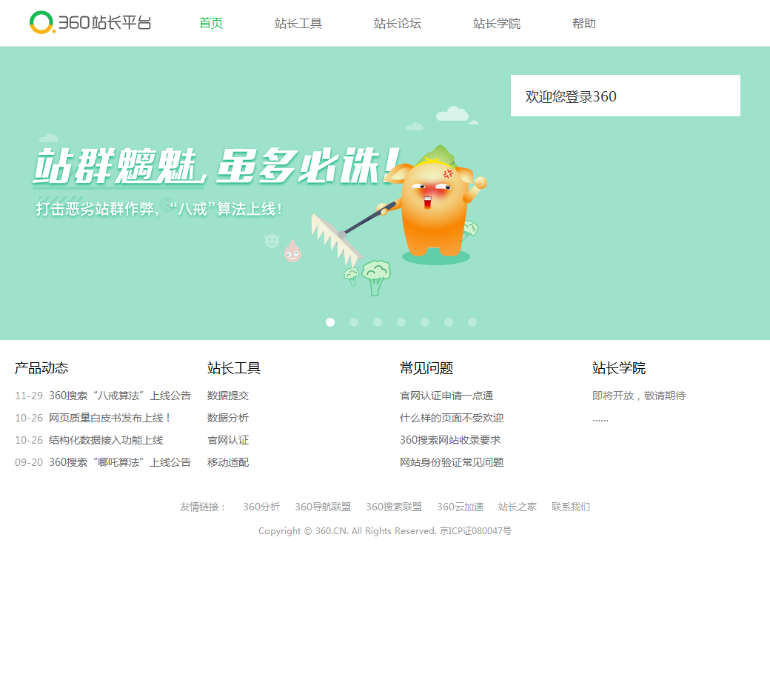
Task: Open 结构化数据接入功能上线 news link
Action: pyautogui.click(x=106, y=440)
